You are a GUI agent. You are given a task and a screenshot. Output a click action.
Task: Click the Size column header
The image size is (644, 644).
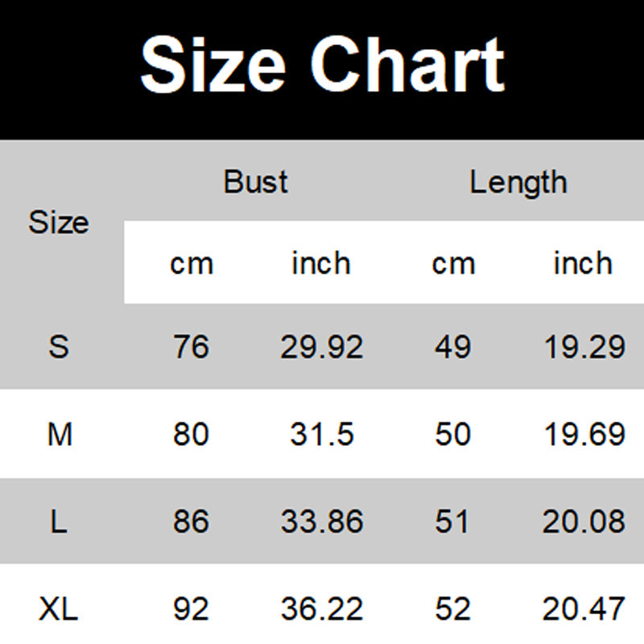(x=59, y=222)
